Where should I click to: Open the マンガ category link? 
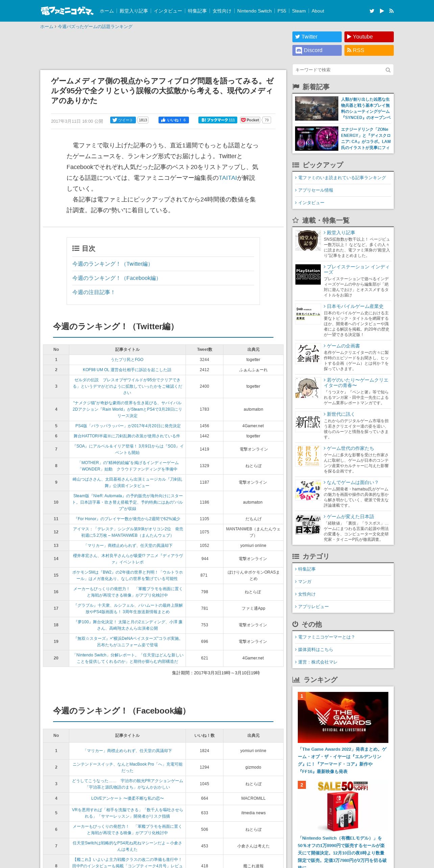tap(304, 581)
